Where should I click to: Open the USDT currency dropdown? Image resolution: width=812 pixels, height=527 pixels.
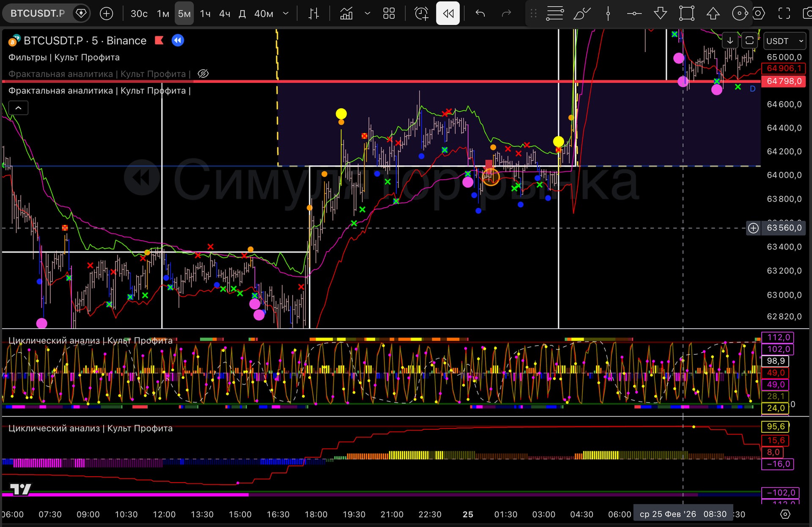point(785,41)
